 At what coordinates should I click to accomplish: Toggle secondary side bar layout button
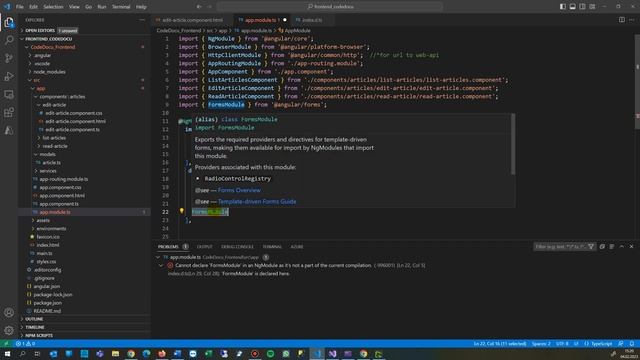[582, 7]
